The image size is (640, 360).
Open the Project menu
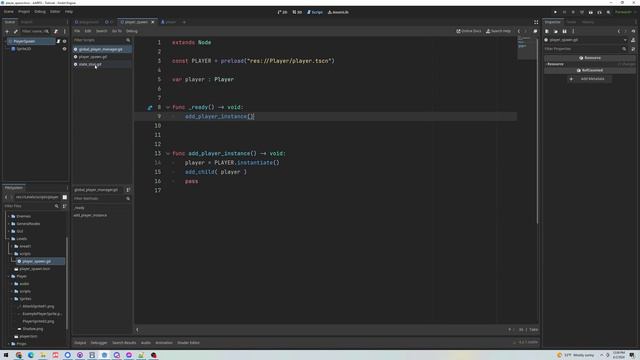coord(24,12)
